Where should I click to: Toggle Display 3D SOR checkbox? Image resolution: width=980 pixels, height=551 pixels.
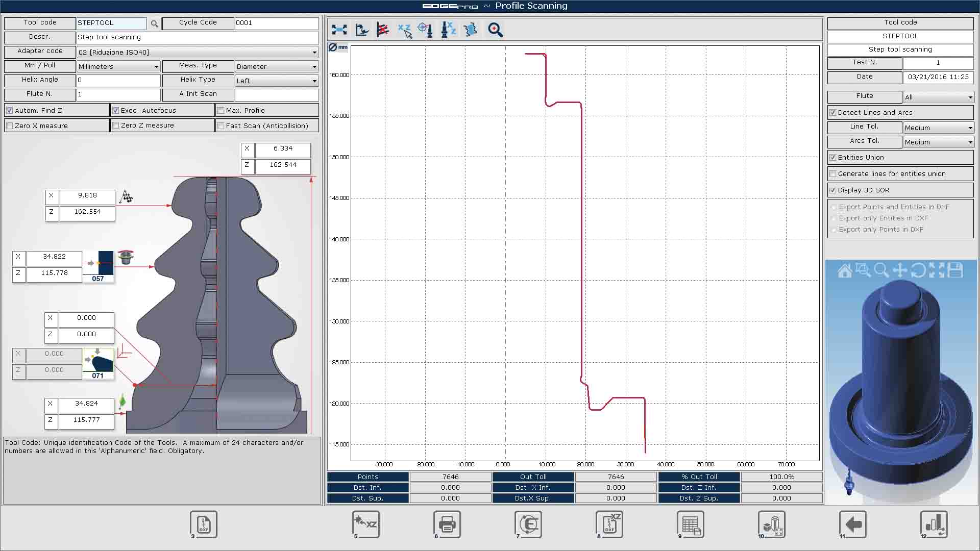tap(833, 190)
